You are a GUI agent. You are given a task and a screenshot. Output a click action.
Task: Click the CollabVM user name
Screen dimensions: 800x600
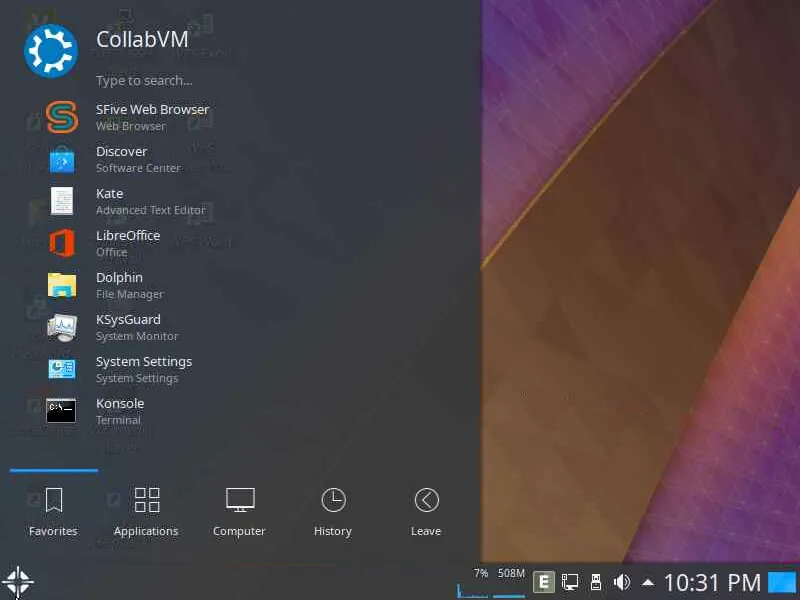tap(142, 39)
